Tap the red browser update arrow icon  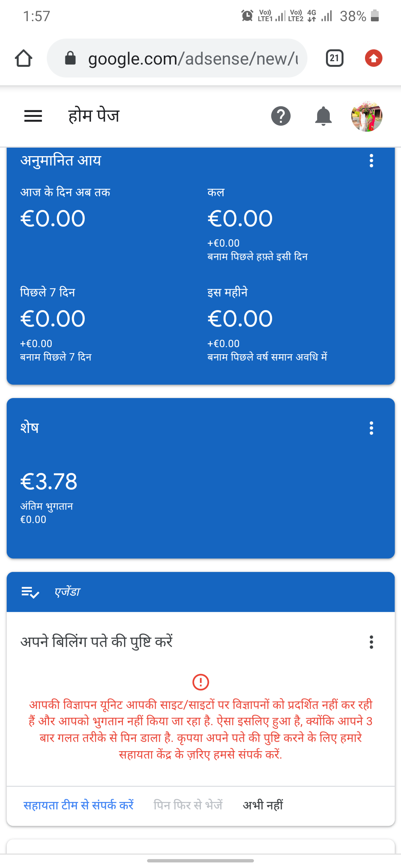click(374, 58)
